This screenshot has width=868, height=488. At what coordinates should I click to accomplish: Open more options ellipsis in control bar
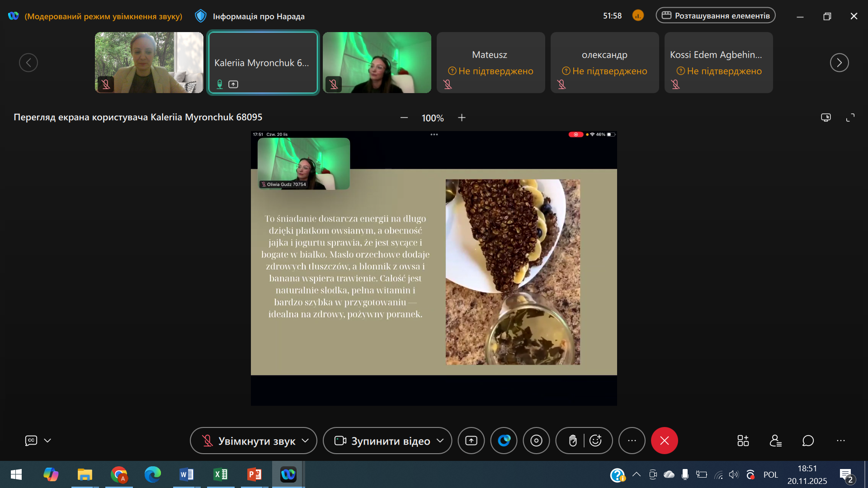point(632,441)
